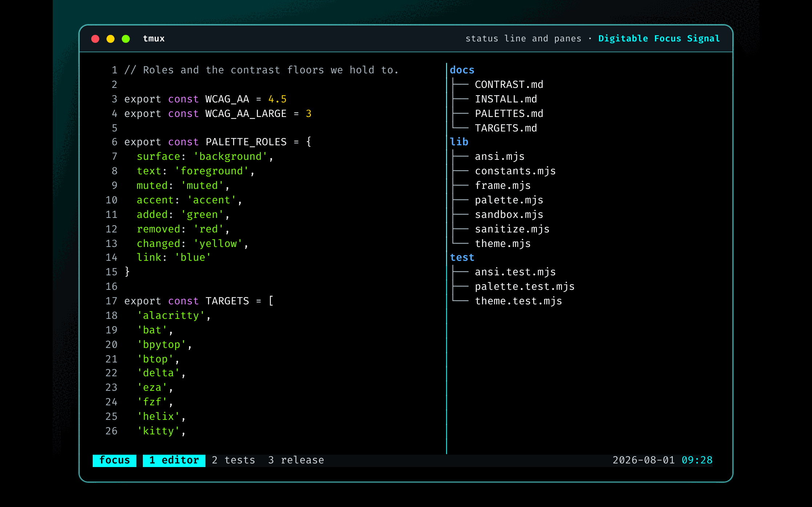Open theme.mjs in the lib folder
This screenshot has height=507, width=812.
click(503, 243)
